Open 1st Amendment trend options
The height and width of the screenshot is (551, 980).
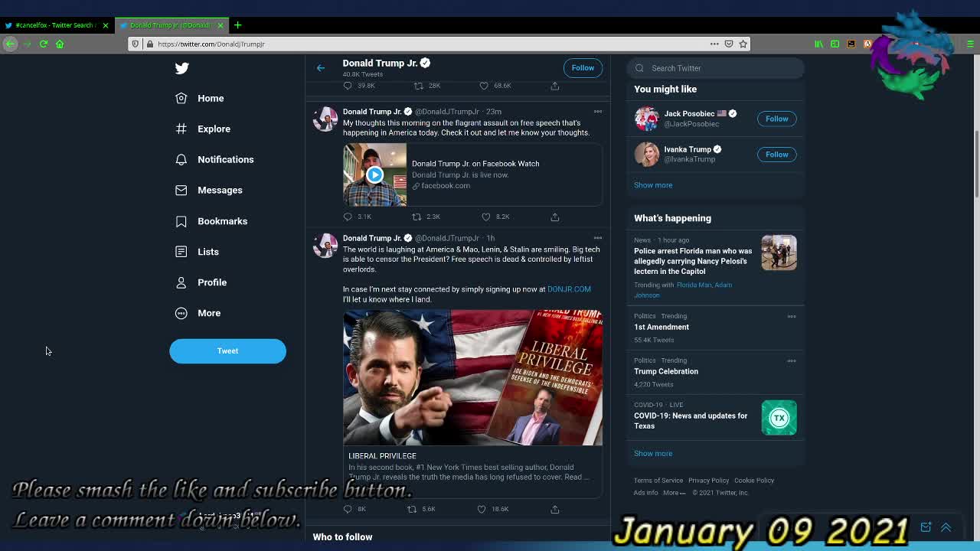tap(792, 316)
